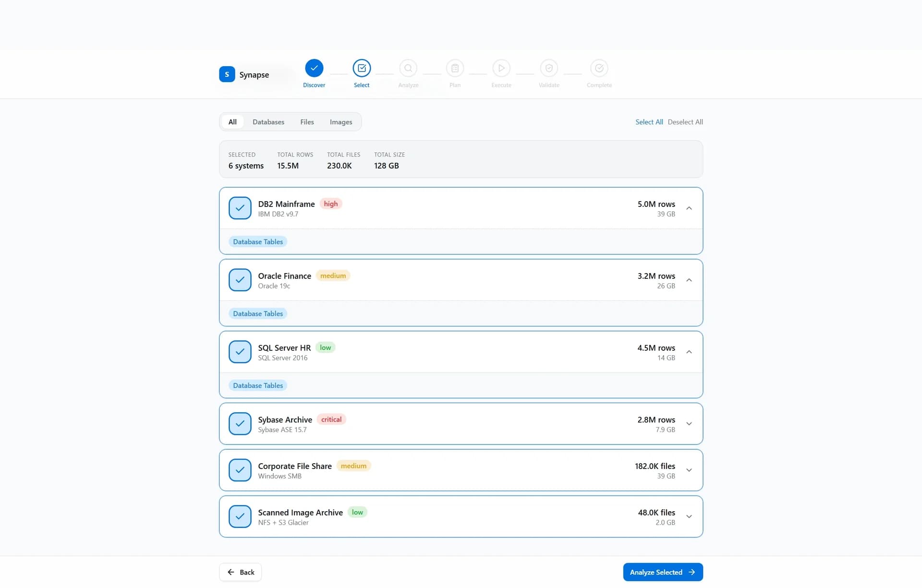Click the 128 GB total size value
The height and width of the screenshot is (588, 922).
387,166
